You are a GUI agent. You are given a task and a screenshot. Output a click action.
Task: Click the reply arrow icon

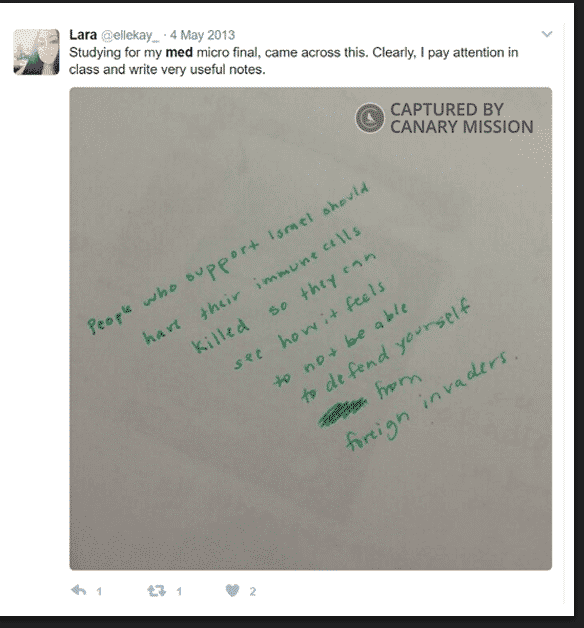click(79, 590)
